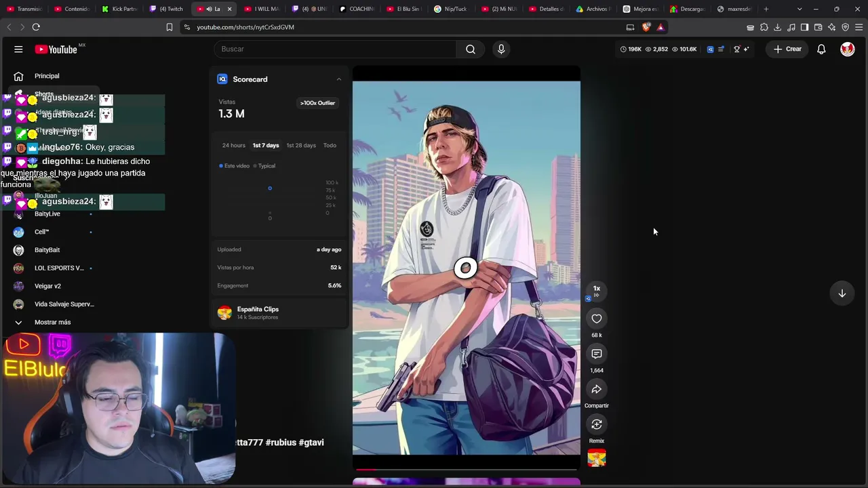Open BaityBait channel in sidebar

pyautogui.click(x=47, y=250)
